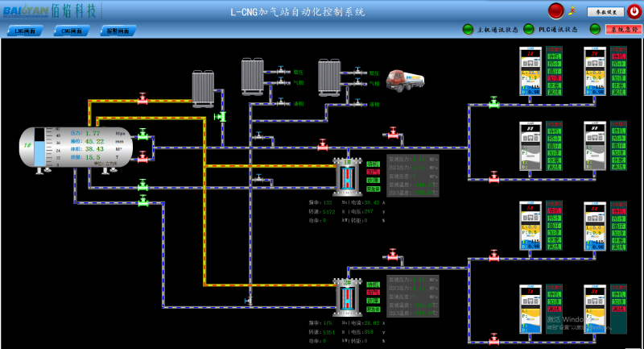
Task: Toggle the red valve on the yellow top pipeline
Action: point(142,99)
